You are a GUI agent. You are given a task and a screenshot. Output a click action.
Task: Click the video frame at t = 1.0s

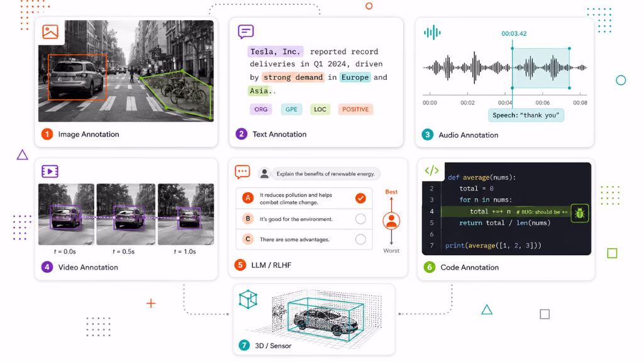click(186, 214)
